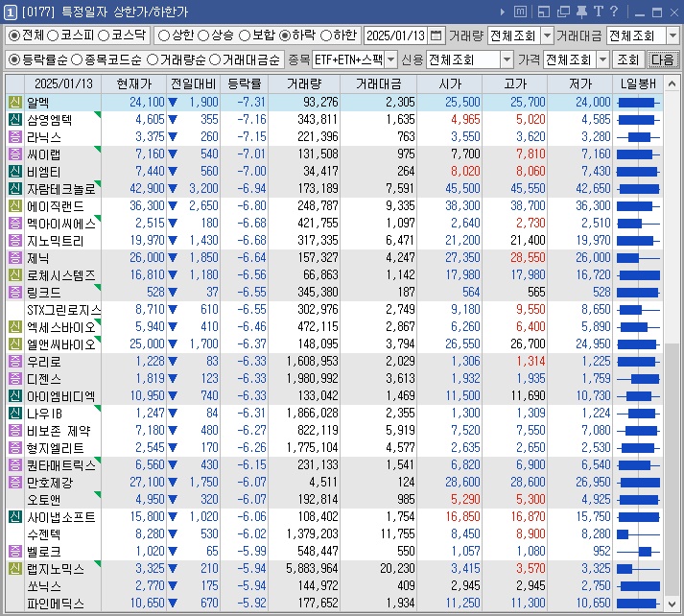The height and width of the screenshot is (616, 684).
Task: Click the scrollbar down arrow
Action: tap(672, 604)
